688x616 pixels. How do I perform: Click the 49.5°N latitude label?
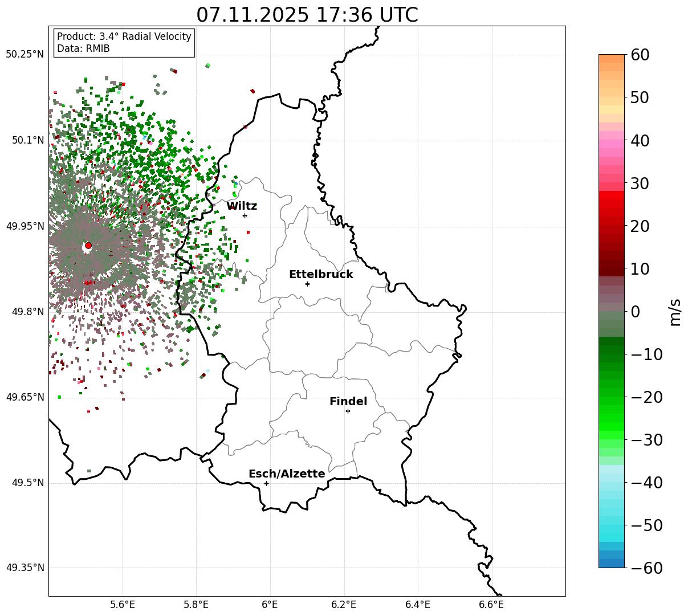coord(27,483)
